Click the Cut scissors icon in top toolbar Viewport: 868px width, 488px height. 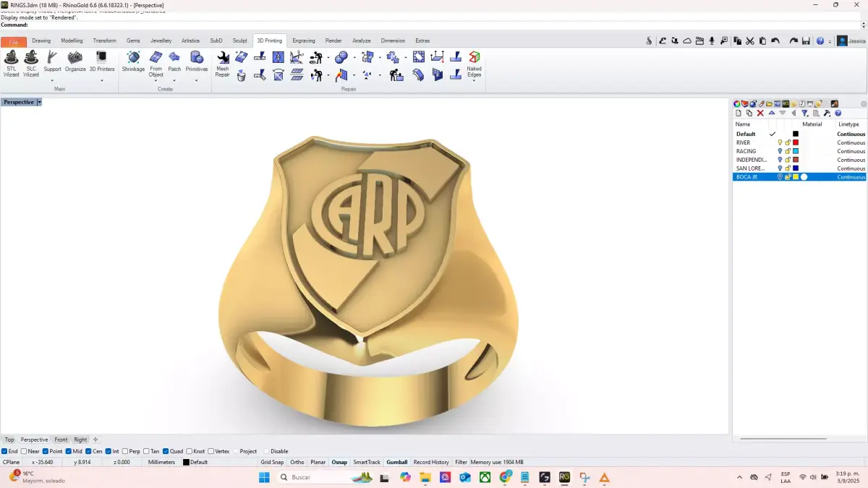750,41
